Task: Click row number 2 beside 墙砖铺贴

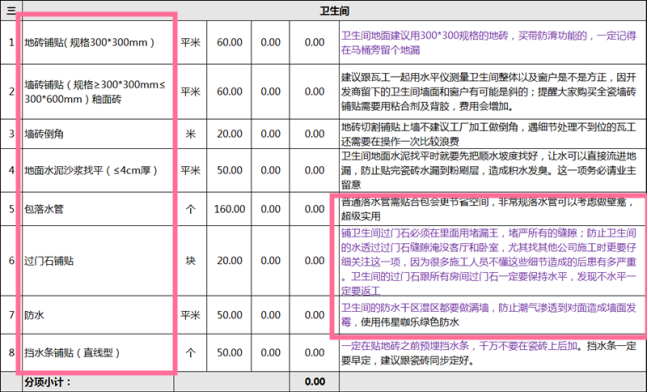Action: (x=11, y=91)
